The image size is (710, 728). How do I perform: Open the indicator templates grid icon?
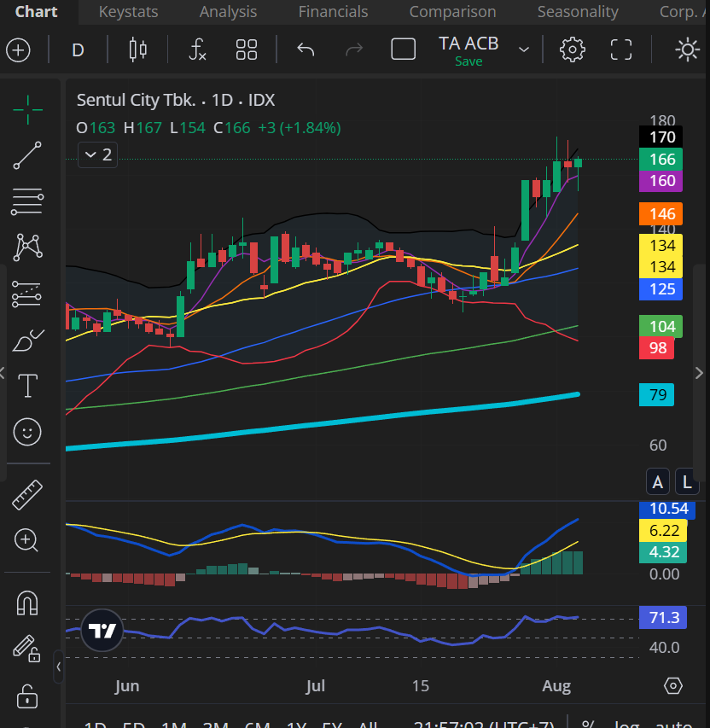click(246, 50)
